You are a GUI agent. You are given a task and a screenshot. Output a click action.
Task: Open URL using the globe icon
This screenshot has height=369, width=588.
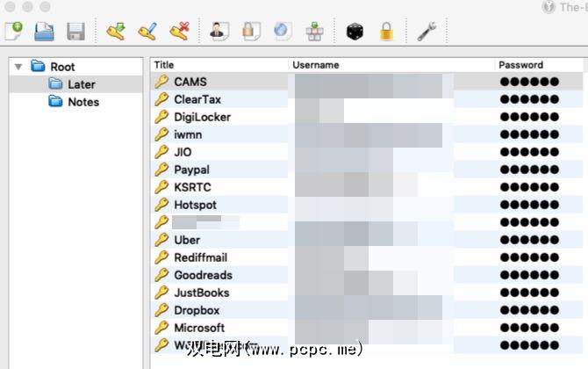[283, 31]
